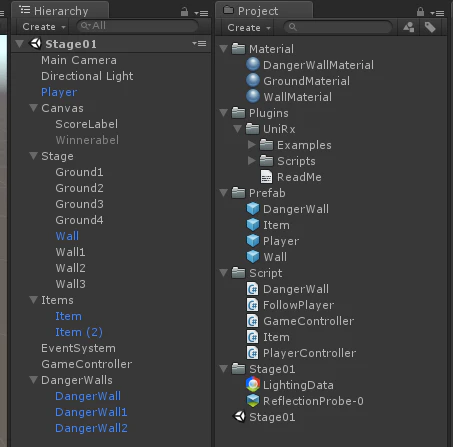This screenshot has width=453, height=447.
Task: Click the Hierarchy search field
Action: [x=137, y=26]
